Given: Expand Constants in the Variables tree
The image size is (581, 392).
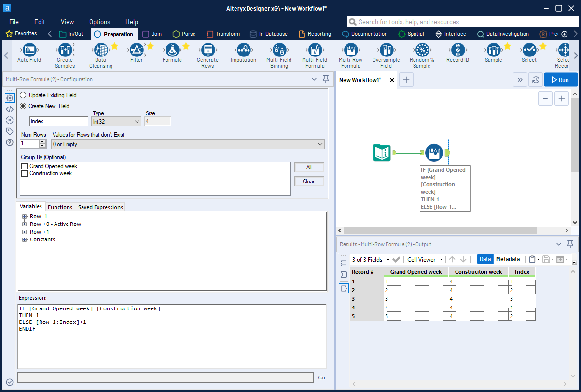Looking at the screenshot, I should point(24,239).
